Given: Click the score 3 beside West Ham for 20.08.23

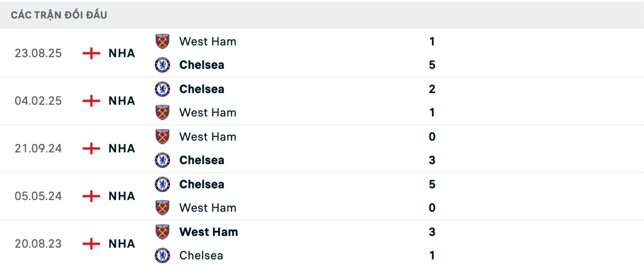Looking at the screenshot, I should 433,232.
